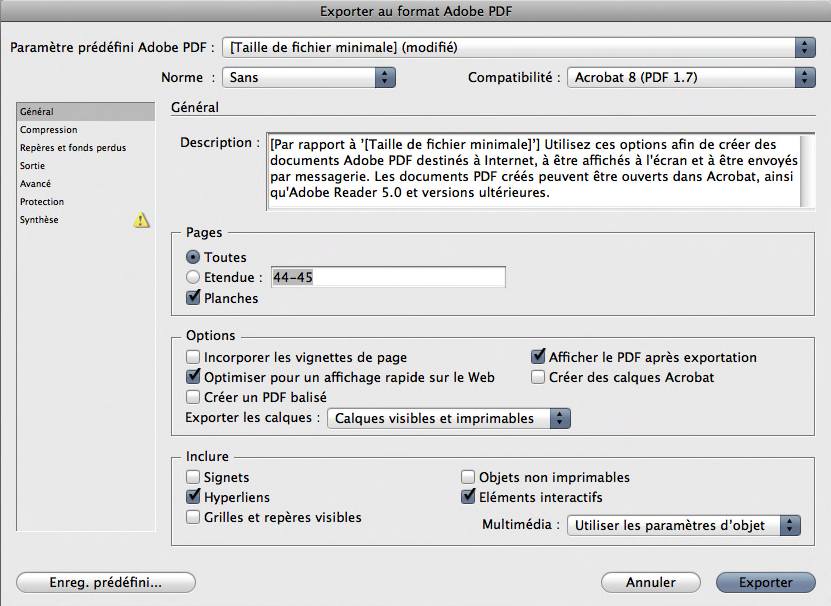
Task: Open the Synthèse panel
Action: coord(85,220)
